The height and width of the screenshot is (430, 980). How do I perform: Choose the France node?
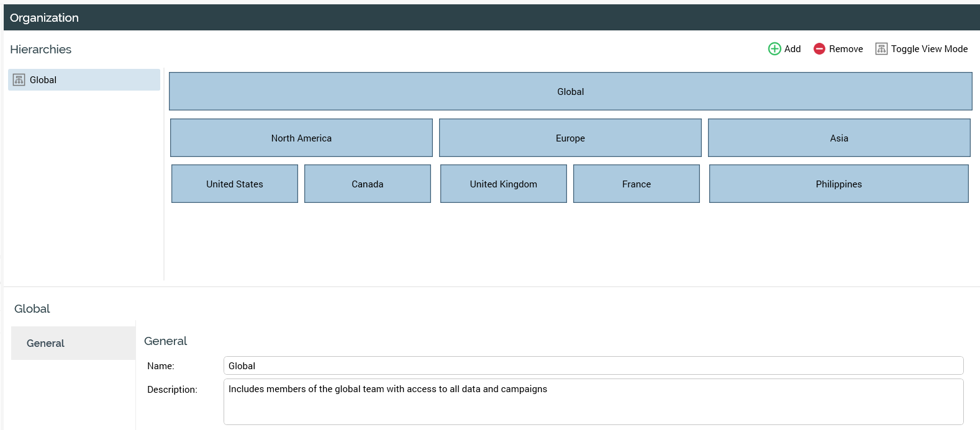coord(637,184)
